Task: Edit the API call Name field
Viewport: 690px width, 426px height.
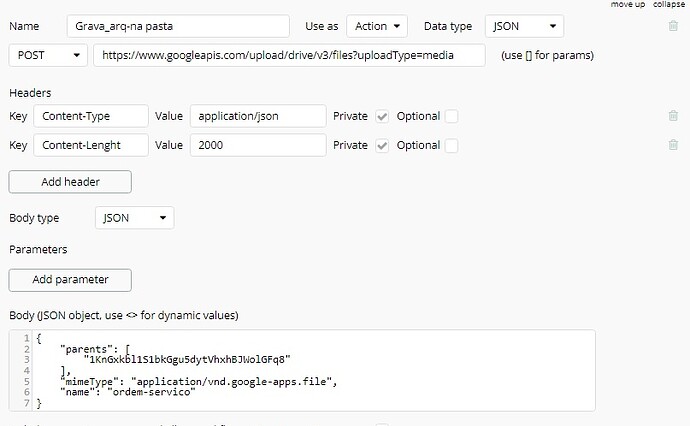Action: (x=178, y=26)
